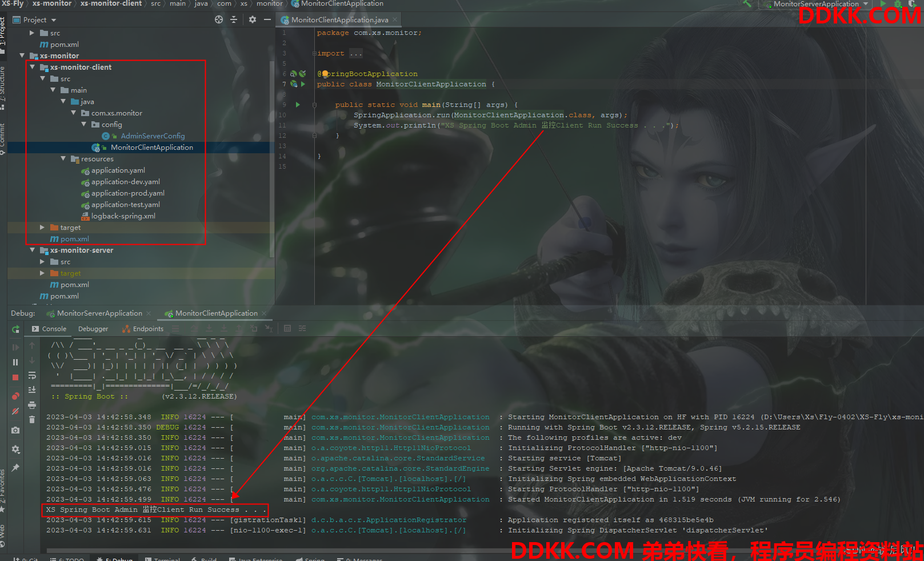
Task: Hide the Project tool window
Action: point(267,19)
